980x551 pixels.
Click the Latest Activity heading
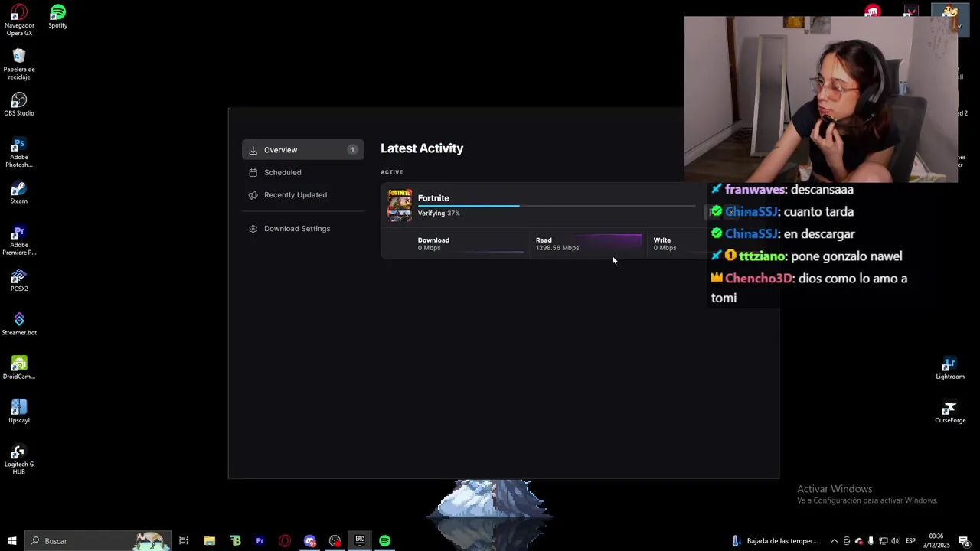click(422, 148)
